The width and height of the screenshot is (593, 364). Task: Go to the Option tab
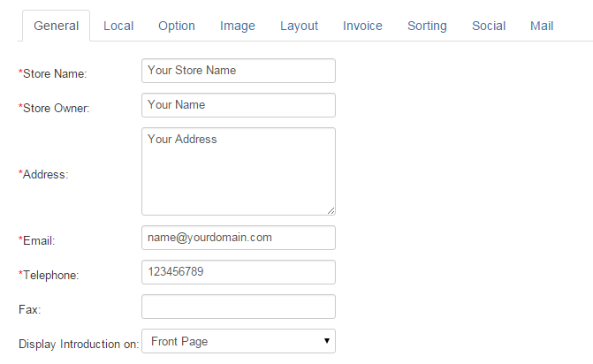point(177,26)
